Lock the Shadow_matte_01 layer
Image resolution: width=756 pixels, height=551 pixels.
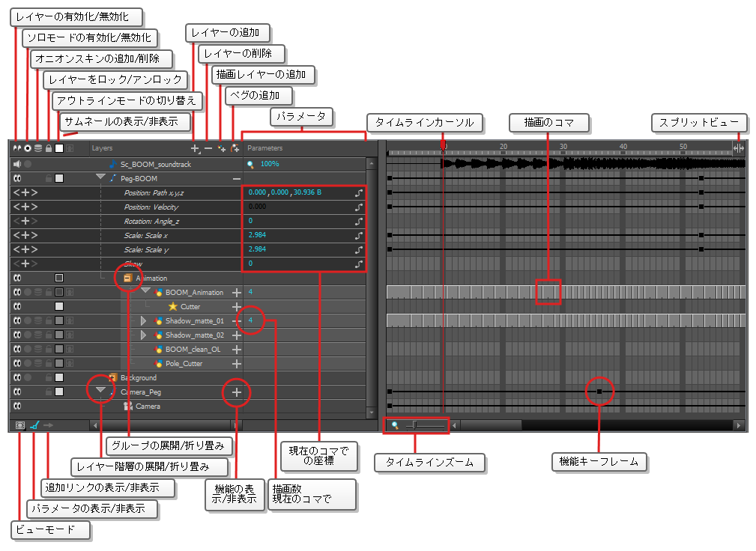pyautogui.click(x=49, y=320)
